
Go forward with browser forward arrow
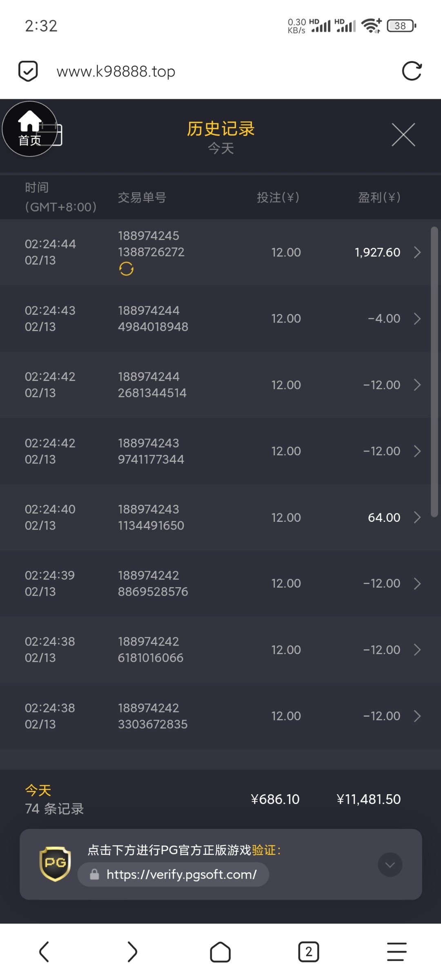tap(132, 952)
